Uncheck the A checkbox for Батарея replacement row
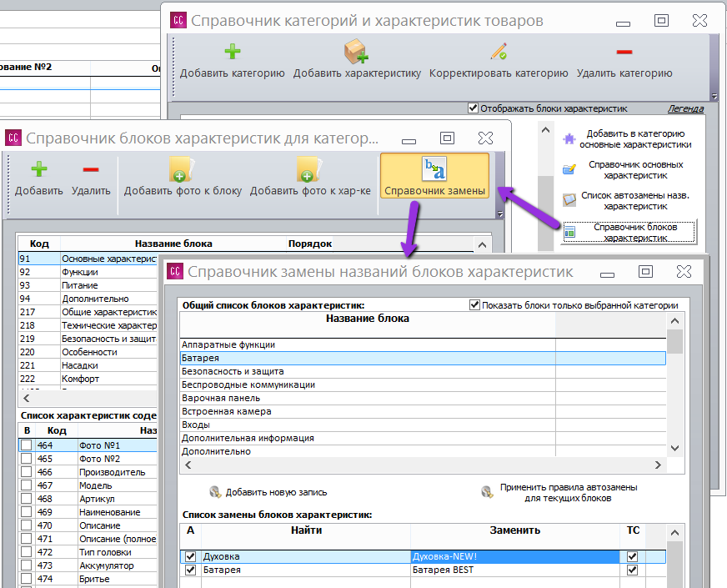 click(191, 570)
